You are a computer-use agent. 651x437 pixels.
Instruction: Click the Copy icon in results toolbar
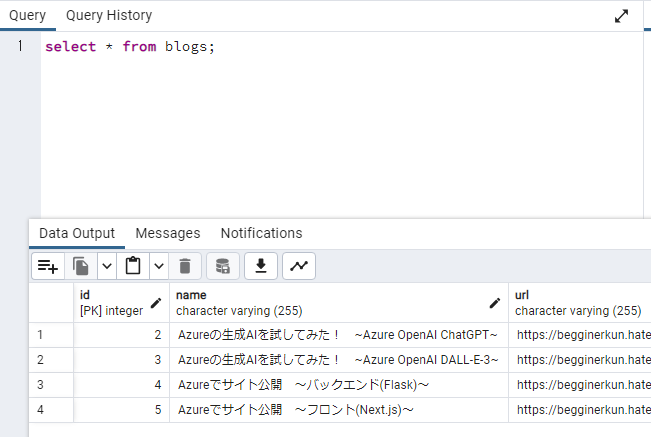coord(81,266)
